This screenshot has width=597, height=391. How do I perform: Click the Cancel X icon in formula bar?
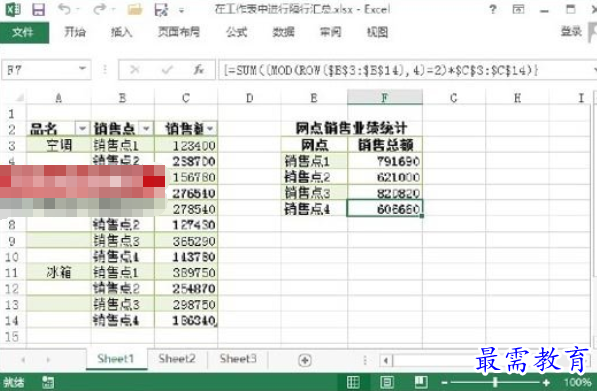(x=134, y=70)
